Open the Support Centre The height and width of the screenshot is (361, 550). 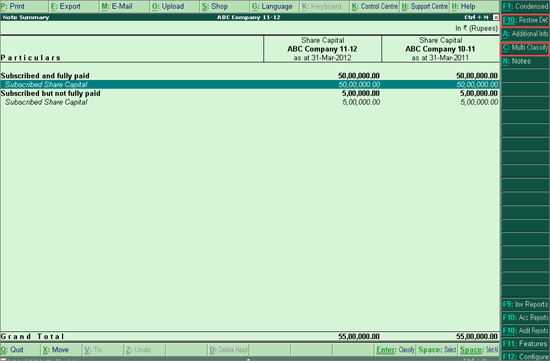pyautogui.click(x=425, y=6)
